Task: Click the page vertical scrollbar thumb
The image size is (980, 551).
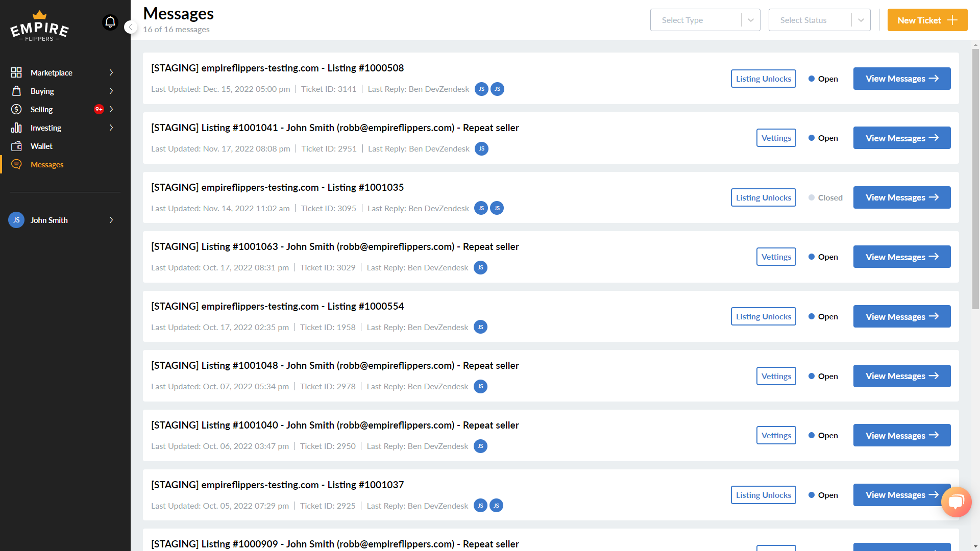Action: click(x=975, y=179)
